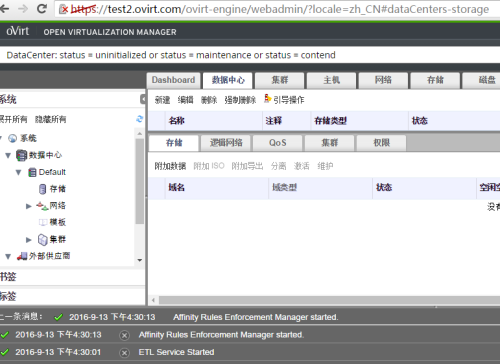The height and width of the screenshot is (364, 500).
Task: Select the 网络 tree item
Action: pos(57,206)
